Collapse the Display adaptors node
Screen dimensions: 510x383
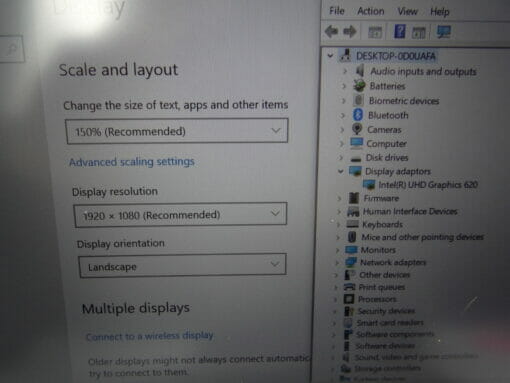pos(340,171)
